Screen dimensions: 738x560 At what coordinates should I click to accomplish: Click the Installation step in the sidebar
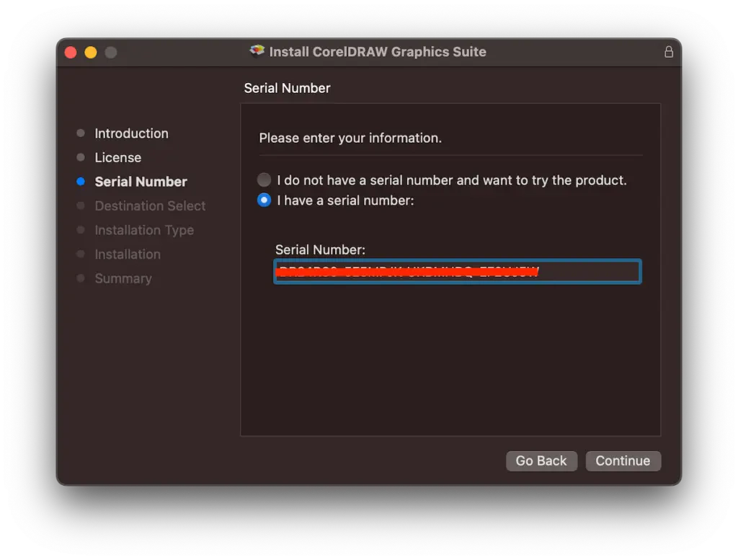(x=128, y=254)
